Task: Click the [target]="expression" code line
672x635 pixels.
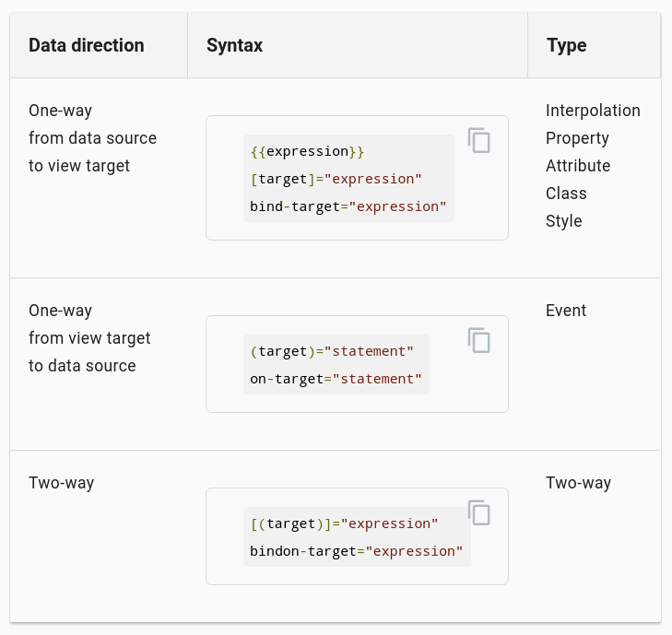Action: tap(336, 179)
